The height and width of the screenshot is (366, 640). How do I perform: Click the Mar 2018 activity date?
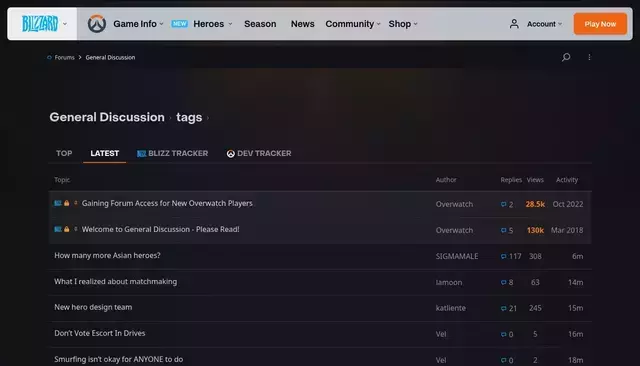[567, 230]
